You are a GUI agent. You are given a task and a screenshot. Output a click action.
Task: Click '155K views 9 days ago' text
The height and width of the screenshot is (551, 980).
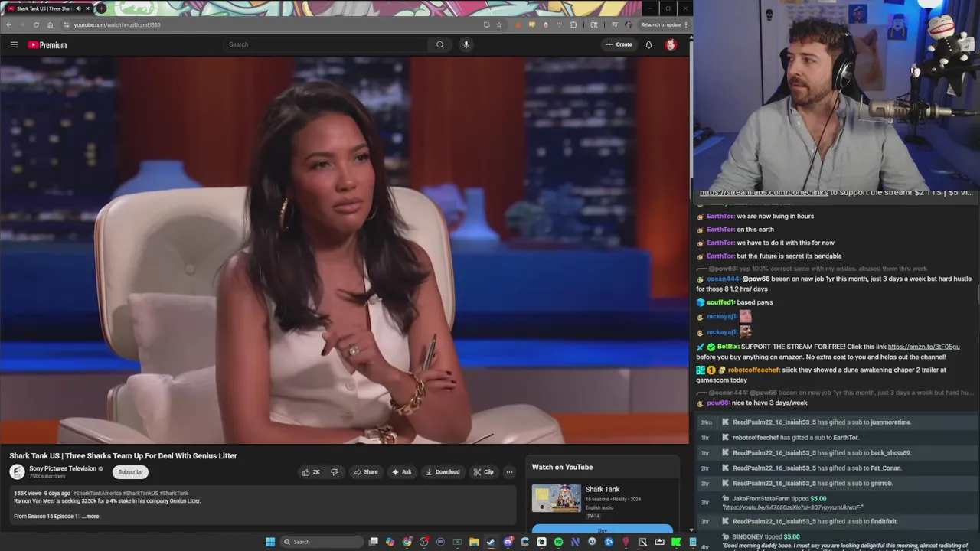click(x=41, y=494)
